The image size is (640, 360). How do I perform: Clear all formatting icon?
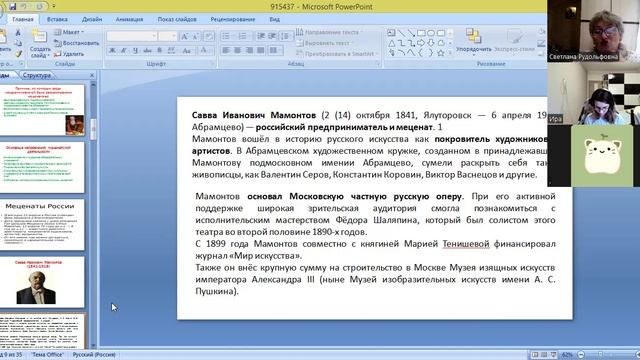(209, 37)
